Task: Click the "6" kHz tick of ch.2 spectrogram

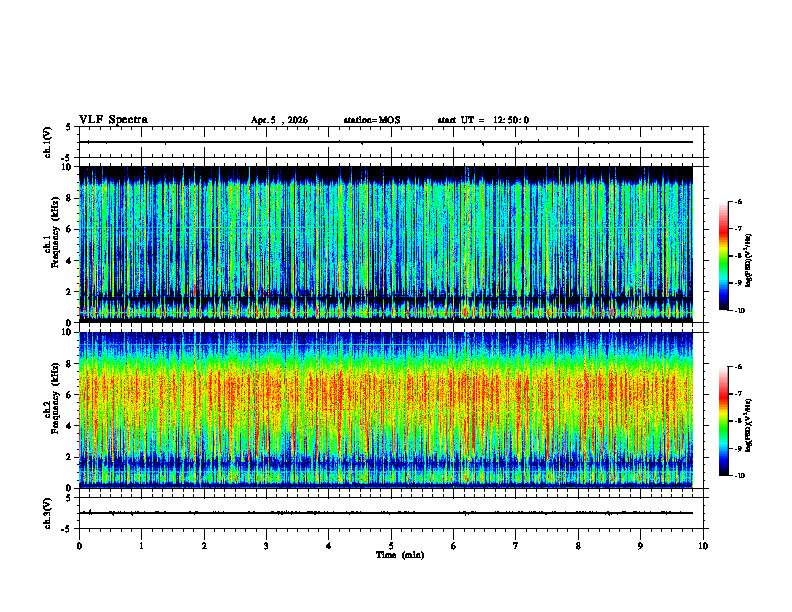Action: point(70,395)
